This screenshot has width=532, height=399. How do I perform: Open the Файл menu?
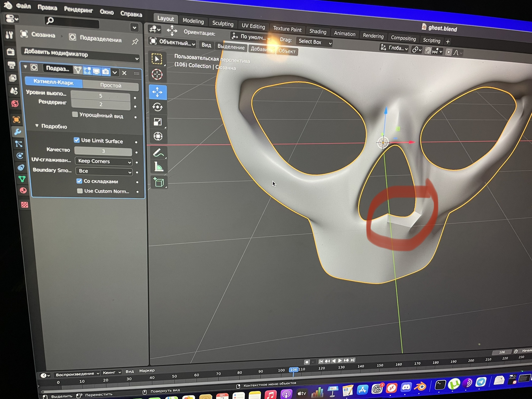(x=23, y=6)
